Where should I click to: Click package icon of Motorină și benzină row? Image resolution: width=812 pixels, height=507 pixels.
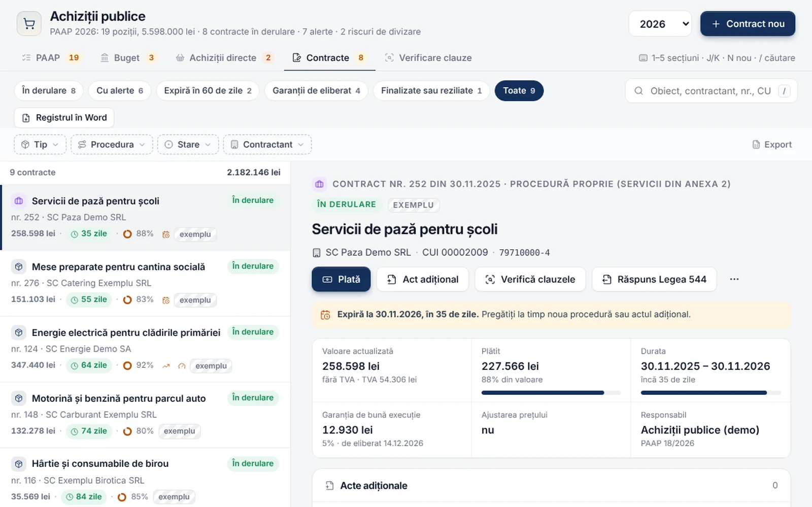point(19,398)
